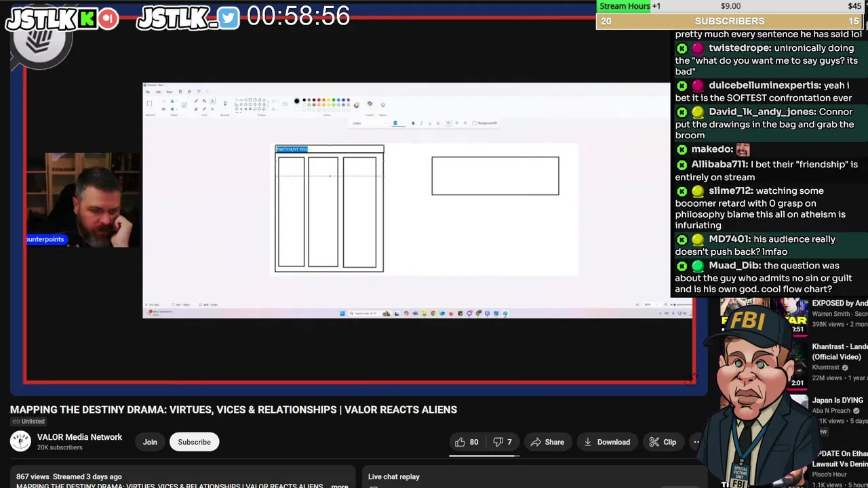Click the Windows Start button on the taskbar
This screenshot has height=488, width=868.
coord(342,313)
